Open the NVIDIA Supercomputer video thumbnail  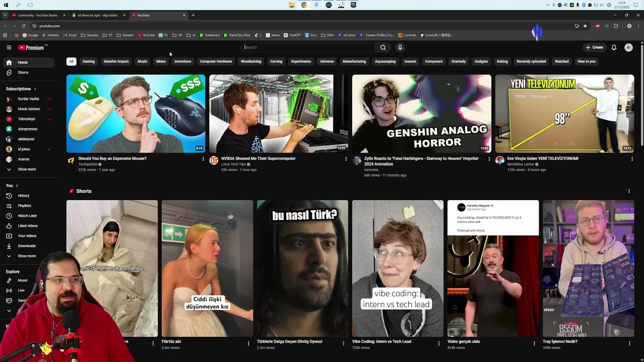[279, 114]
